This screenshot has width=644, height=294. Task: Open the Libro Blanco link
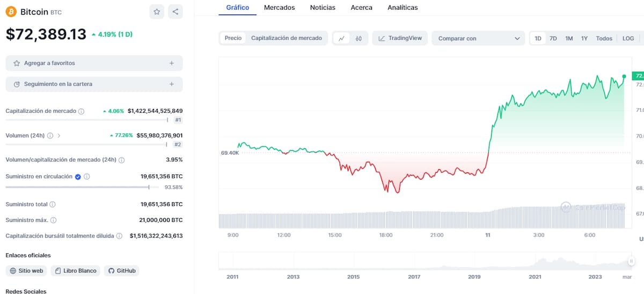coord(75,271)
